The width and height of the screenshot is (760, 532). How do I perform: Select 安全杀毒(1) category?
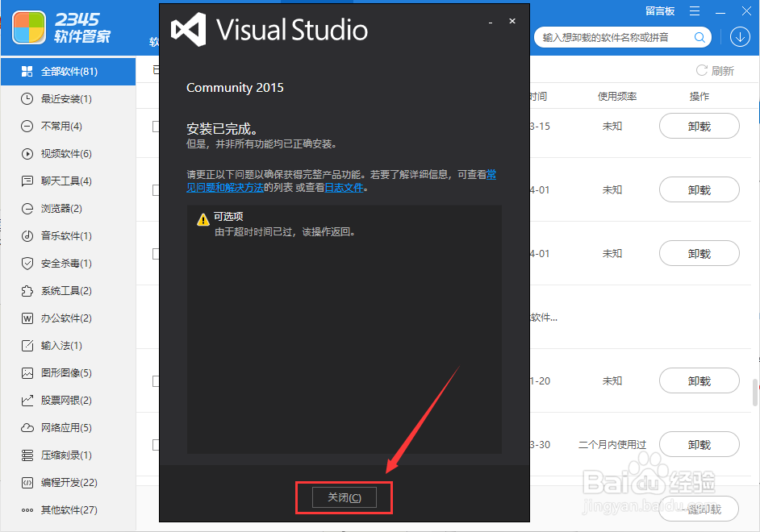pos(69,264)
